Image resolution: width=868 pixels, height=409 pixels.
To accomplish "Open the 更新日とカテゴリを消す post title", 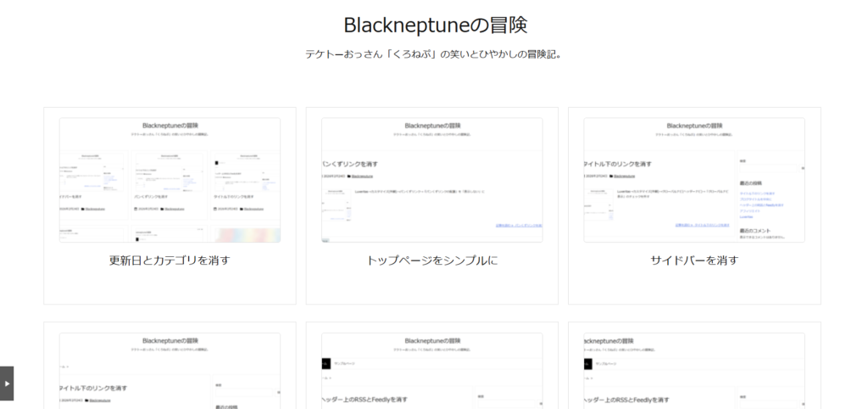I will (x=170, y=261).
